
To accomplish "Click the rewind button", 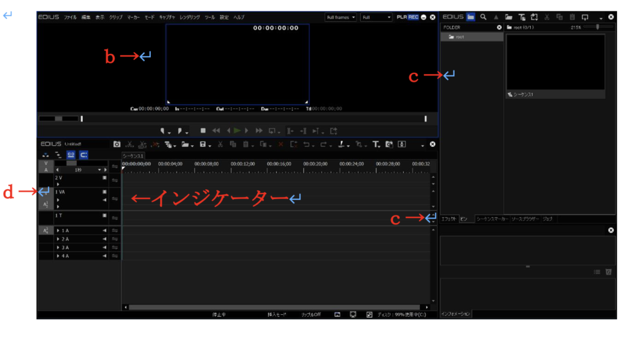I will (x=216, y=131).
